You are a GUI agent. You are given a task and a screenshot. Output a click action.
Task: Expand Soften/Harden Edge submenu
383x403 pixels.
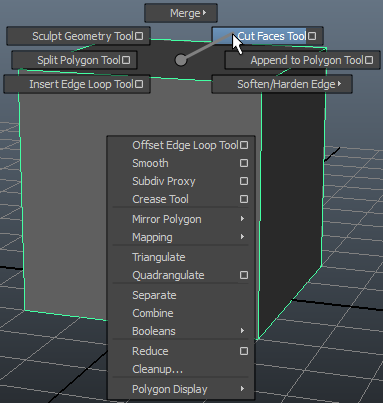(x=282, y=84)
